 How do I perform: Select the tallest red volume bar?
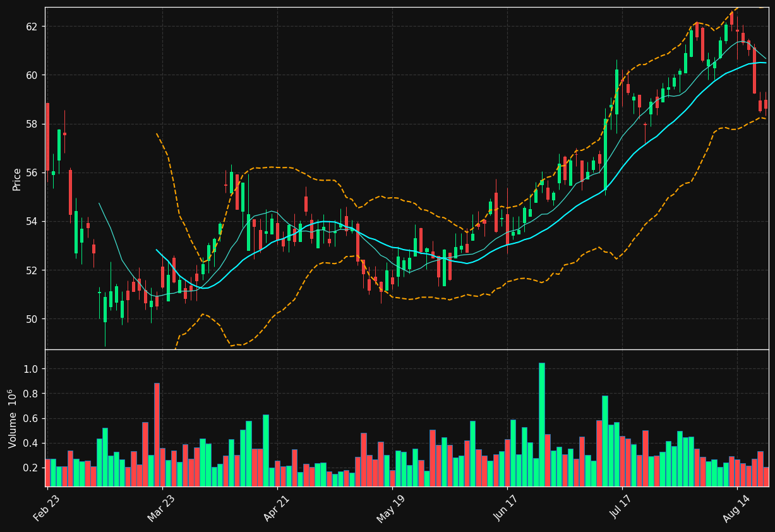pyautogui.click(x=157, y=435)
